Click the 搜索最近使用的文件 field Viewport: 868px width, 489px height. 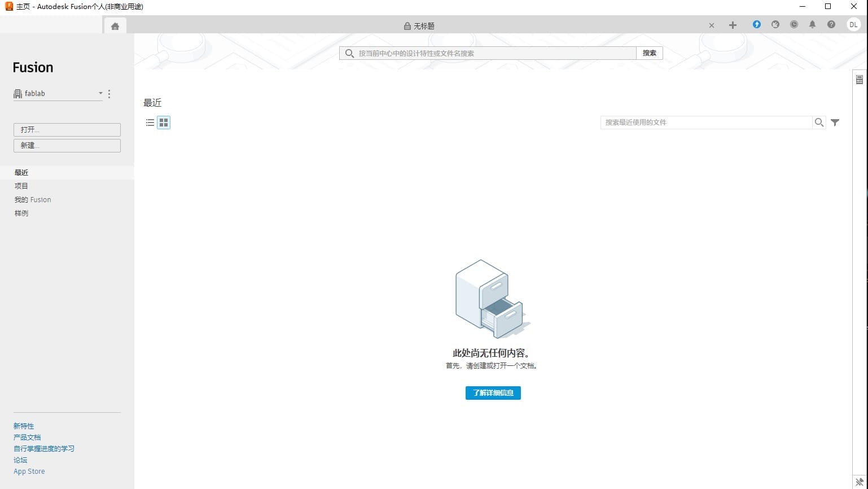click(706, 123)
